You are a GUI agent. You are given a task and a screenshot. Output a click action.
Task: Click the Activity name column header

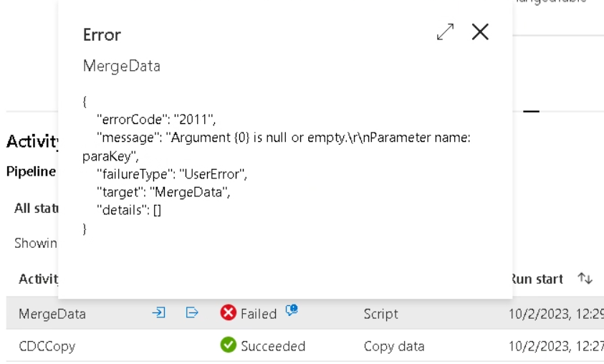point(37,279)
